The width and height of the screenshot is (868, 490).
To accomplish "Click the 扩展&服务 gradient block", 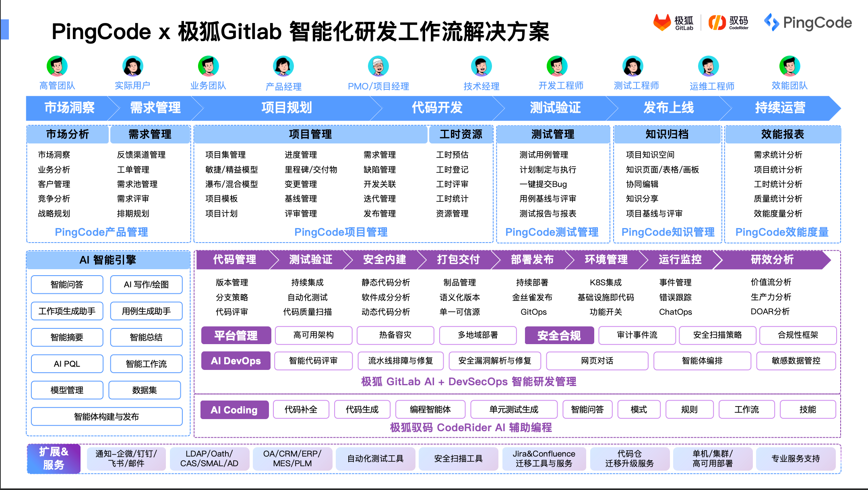I will tap(54, 459).
